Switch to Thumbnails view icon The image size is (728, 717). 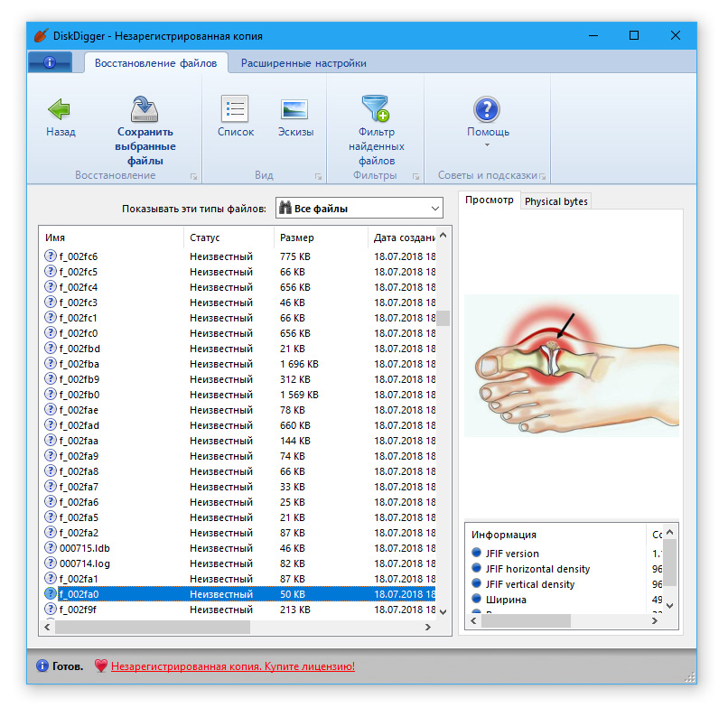[294, 110]
